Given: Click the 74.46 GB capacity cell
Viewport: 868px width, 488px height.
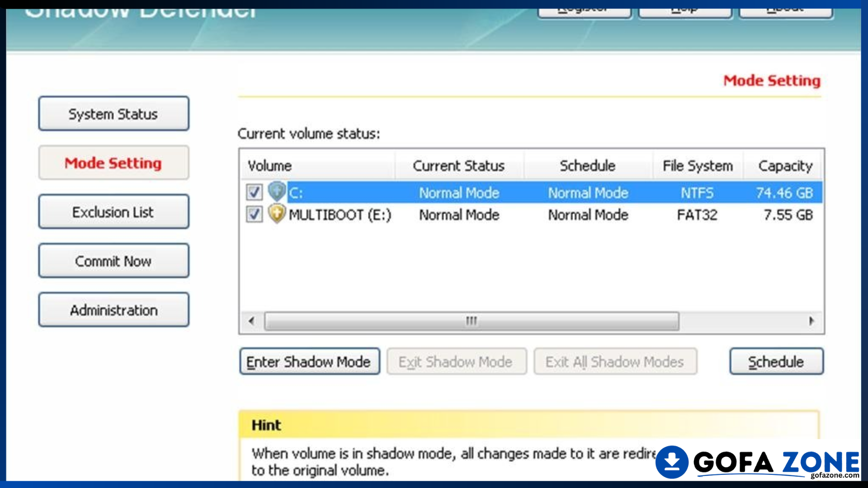Looking at the screenshot, I should coord(785,193).
